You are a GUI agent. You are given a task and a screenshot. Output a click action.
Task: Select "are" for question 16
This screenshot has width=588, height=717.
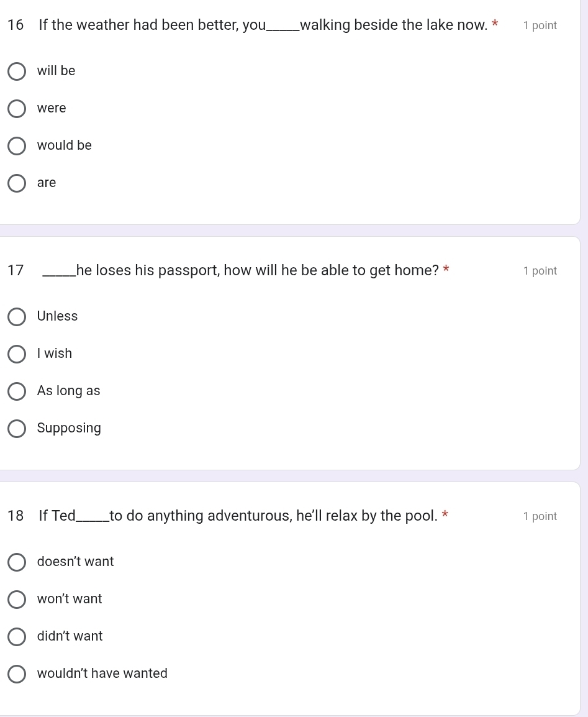tap(17, 183)
